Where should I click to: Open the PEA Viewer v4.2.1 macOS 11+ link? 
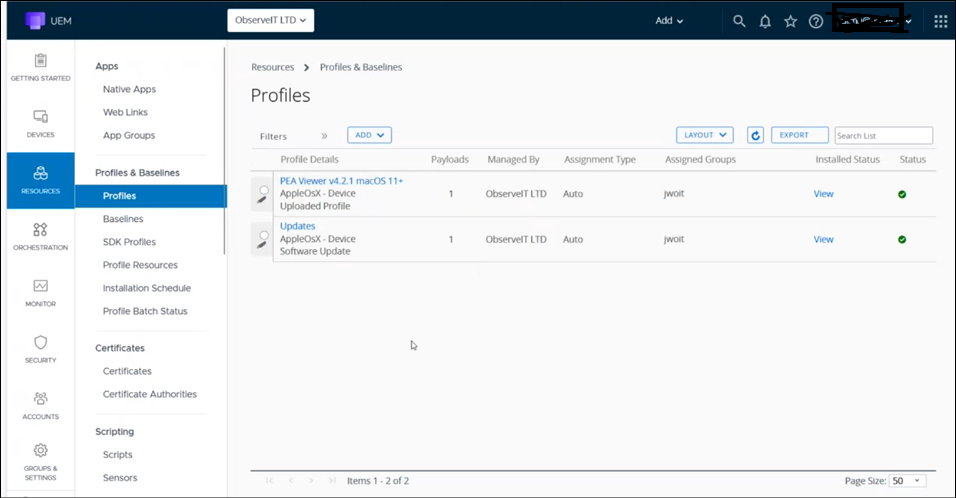tap(341, 180)
